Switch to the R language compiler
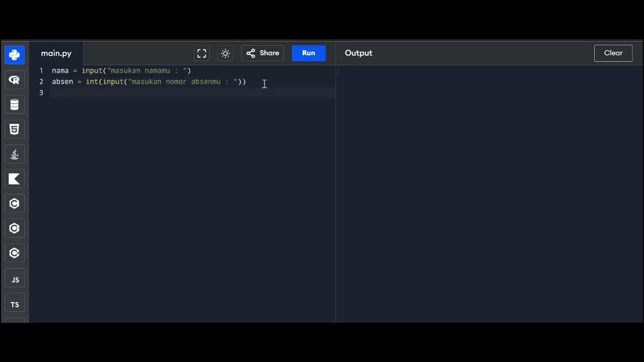 (15, 80)
